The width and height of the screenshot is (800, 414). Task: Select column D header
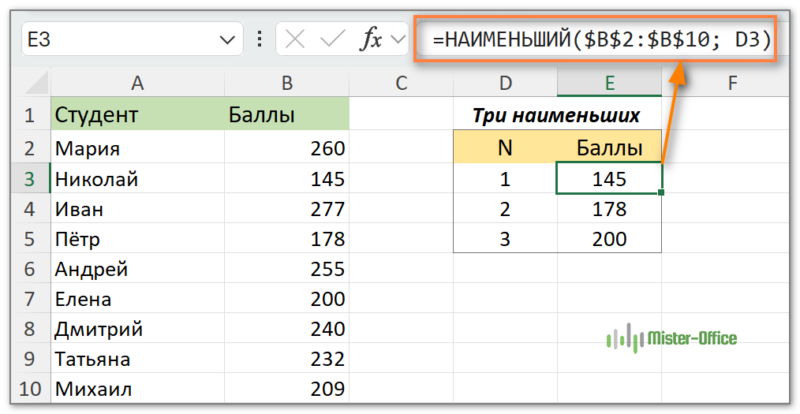[x=505, y=82]
